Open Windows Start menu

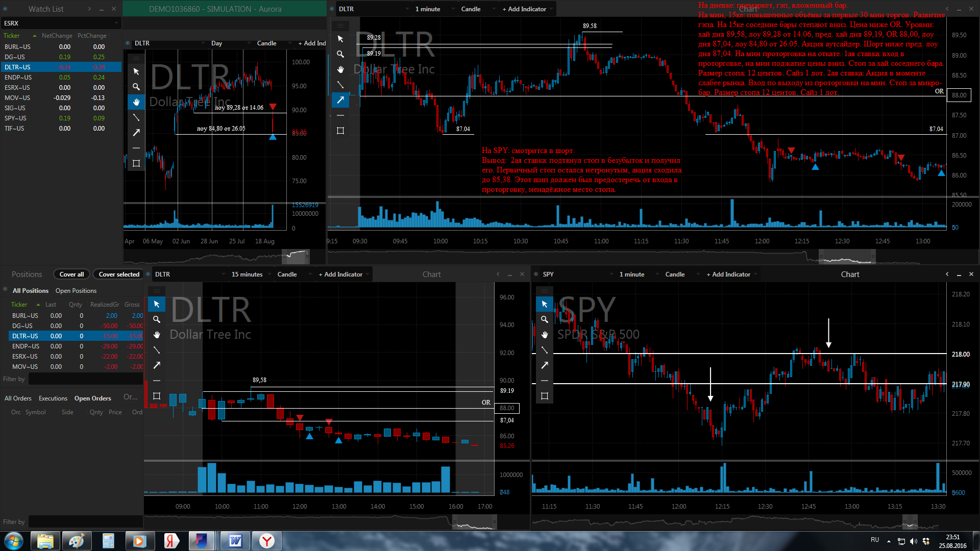(14, 541)
